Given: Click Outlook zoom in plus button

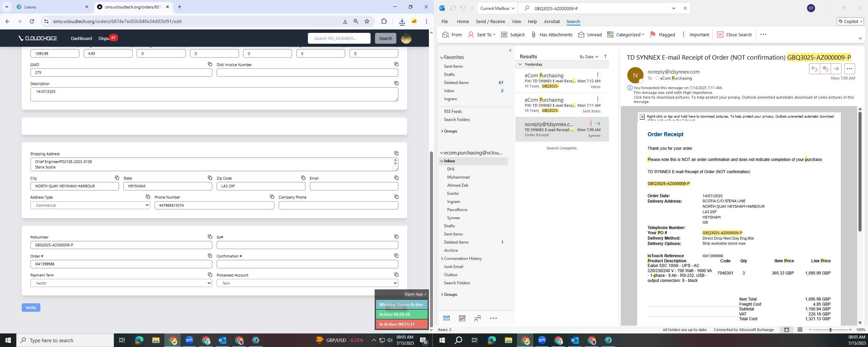Looking at the screenshot, I should click(x=850, y=330).
